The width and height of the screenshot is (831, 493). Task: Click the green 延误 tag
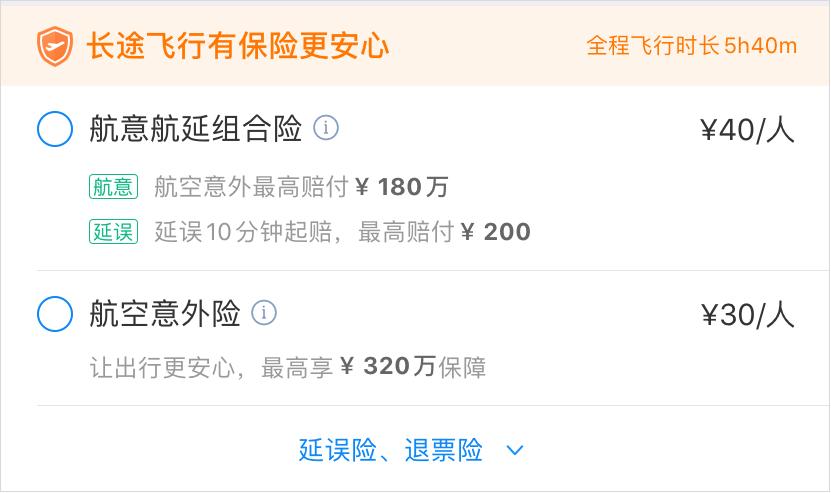point(112,232)
